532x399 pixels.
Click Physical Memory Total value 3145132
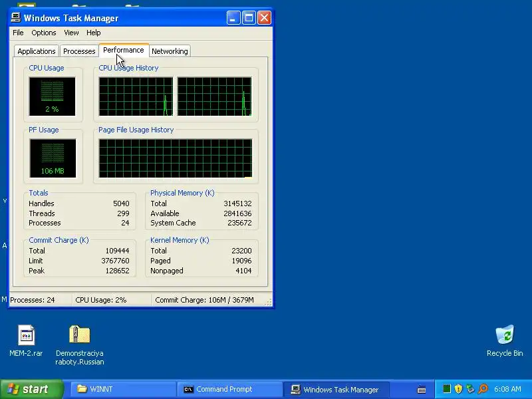tap(237, 203)
